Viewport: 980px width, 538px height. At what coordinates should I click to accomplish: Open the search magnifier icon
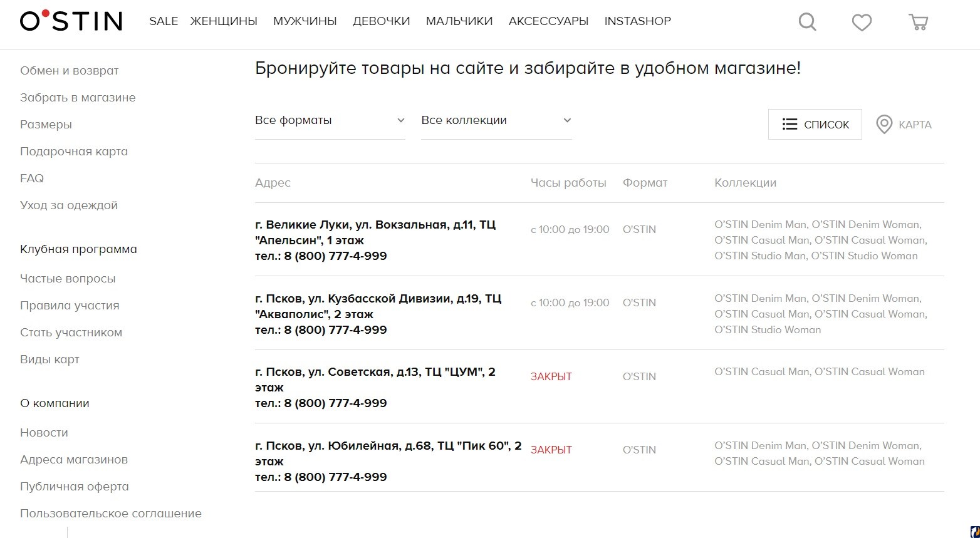tap(808, 22)
